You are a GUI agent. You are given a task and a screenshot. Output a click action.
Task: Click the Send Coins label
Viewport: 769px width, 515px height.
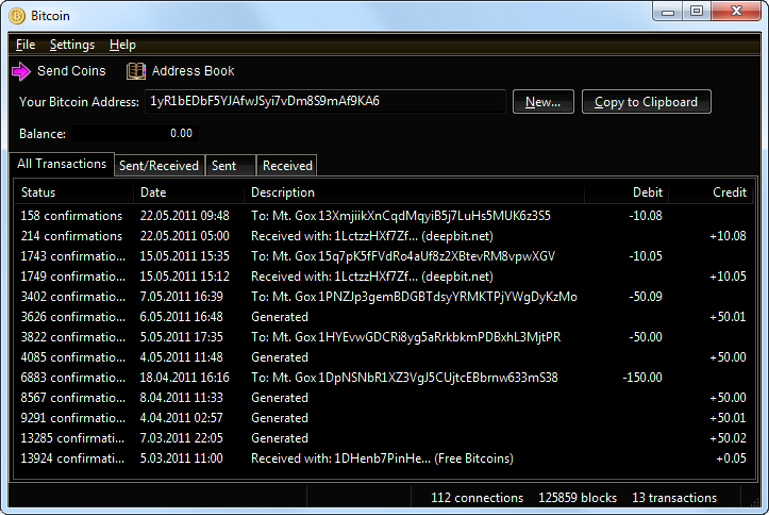click(72, 71)
